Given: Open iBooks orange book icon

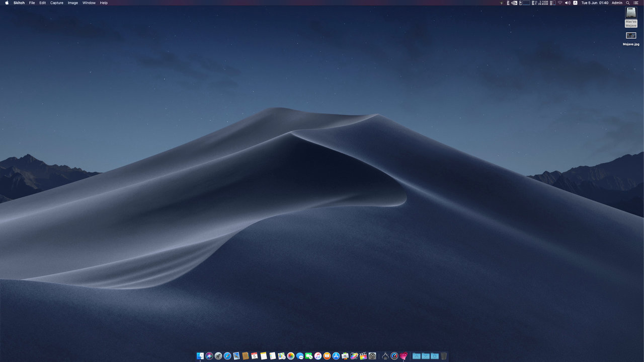Looking at the screenshot, I should 327,356.
